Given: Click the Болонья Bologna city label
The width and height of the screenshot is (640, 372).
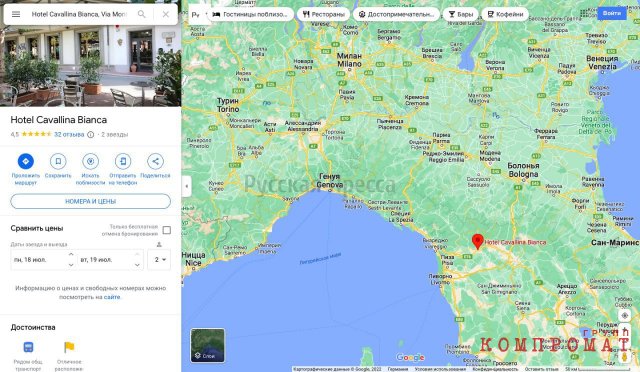Looking at the screenshot, I should (x=523, y=170).
